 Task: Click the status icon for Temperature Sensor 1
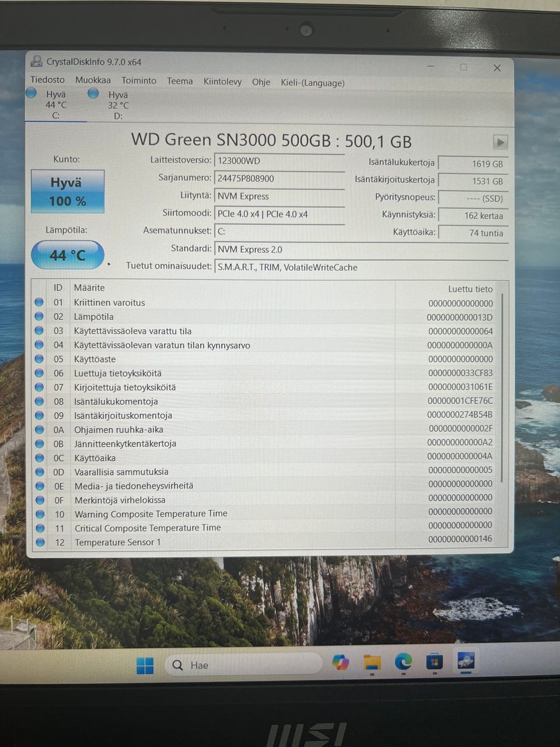coord(40,542)
